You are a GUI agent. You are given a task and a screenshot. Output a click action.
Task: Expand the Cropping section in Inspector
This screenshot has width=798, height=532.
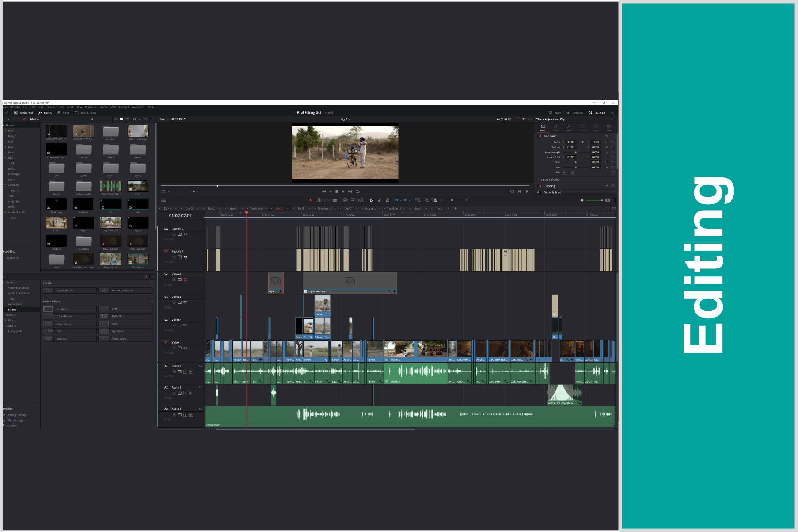(x=549, y=186)
